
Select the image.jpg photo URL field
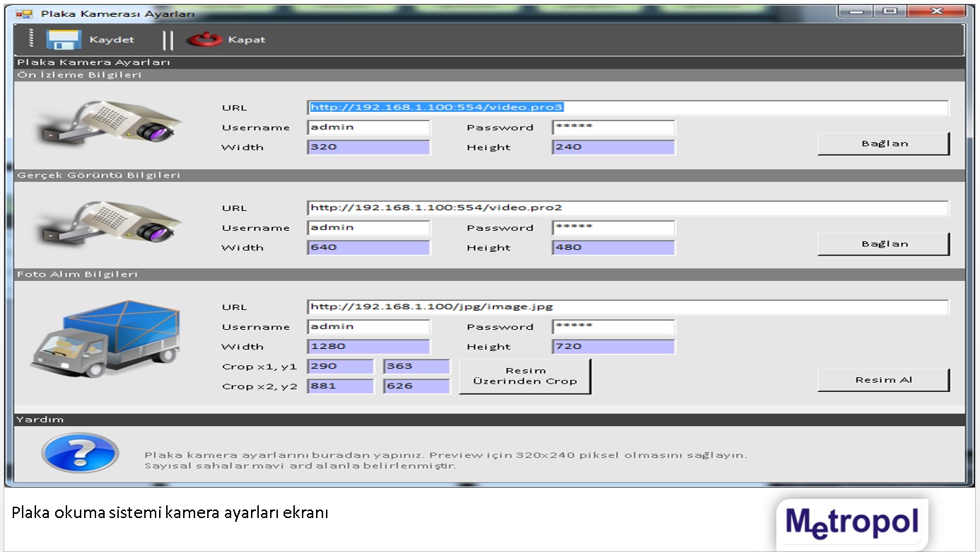pyautogui.click(x=627, y=307)
